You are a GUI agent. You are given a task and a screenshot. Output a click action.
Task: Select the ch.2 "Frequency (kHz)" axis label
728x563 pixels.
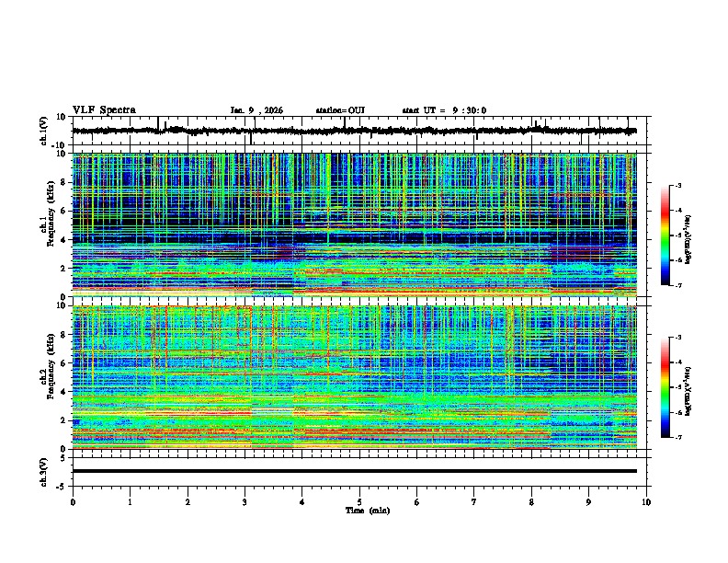tap(51, 366)
